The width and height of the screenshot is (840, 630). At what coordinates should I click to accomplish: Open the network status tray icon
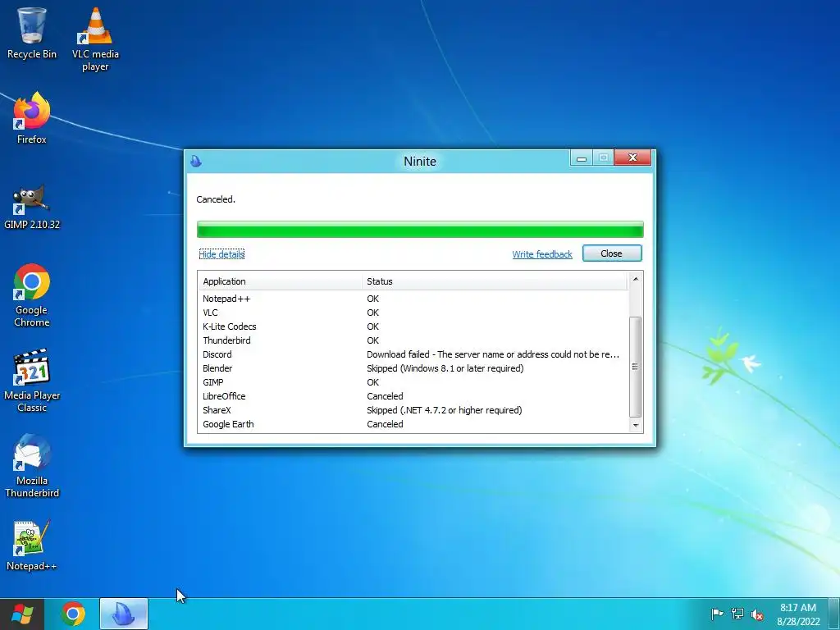[737, 614]
